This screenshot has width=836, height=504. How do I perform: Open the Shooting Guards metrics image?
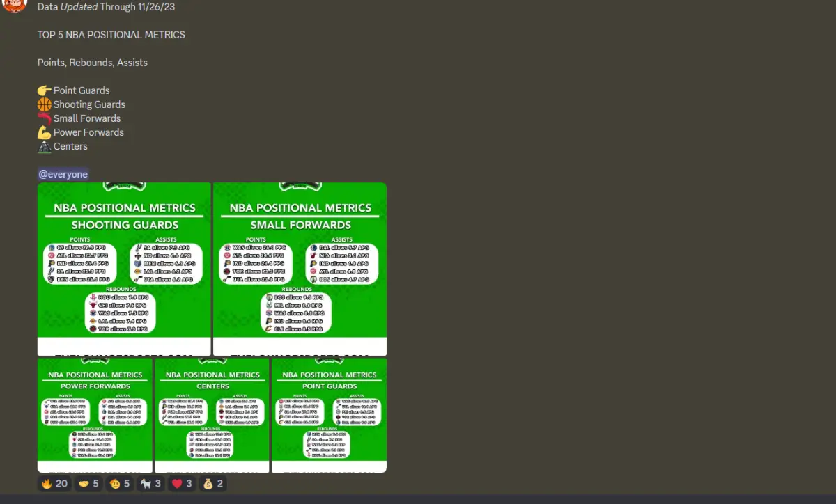124,268
